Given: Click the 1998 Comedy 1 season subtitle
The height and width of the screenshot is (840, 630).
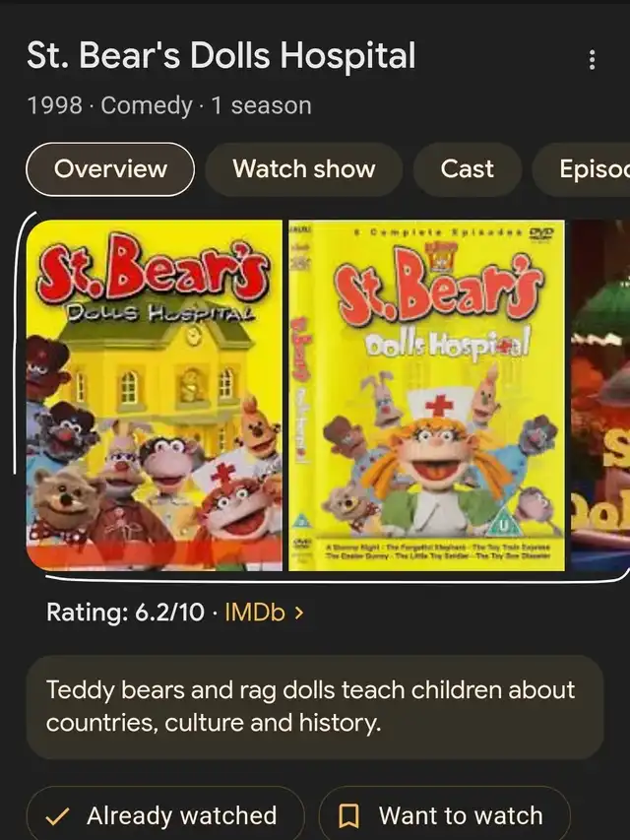Looking at the screenshot, I should 169,105.
